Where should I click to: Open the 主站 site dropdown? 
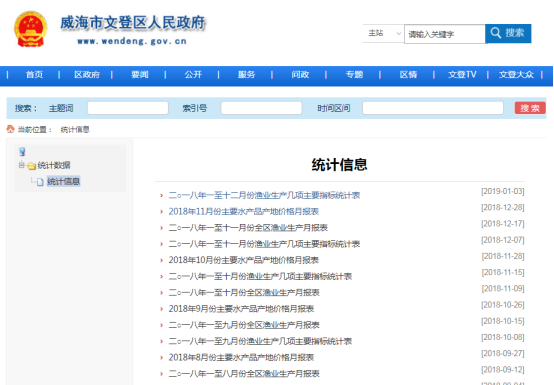pyautogui.click(x=383, y=34)
